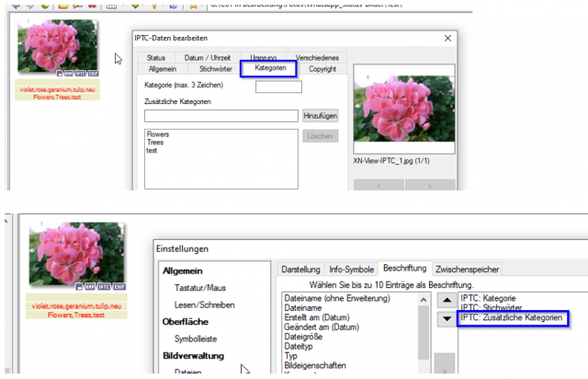Click the Löschen button
588x379 pixels.
coord(321,136)
